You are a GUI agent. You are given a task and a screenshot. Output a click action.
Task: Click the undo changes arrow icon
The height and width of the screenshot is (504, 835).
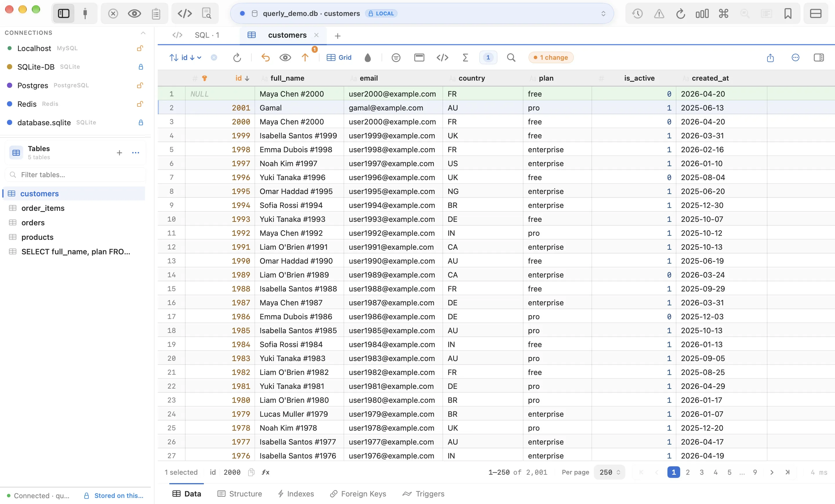coord(265,57)
